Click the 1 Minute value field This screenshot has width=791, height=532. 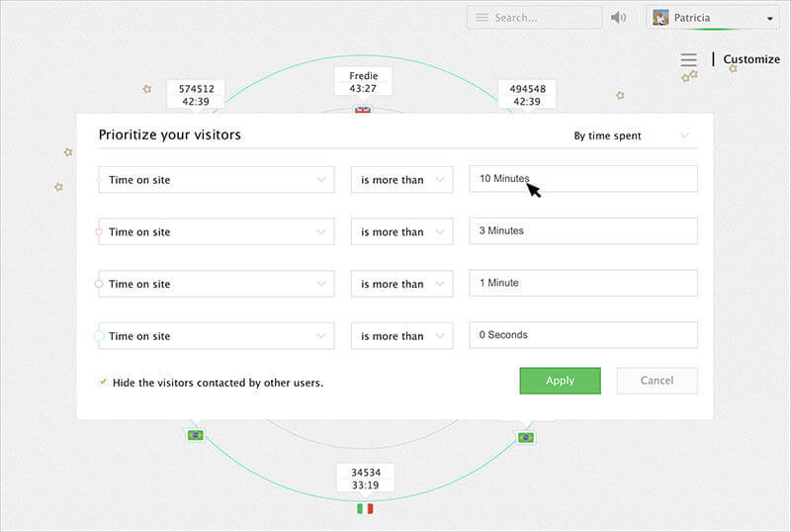pos(583,283)
